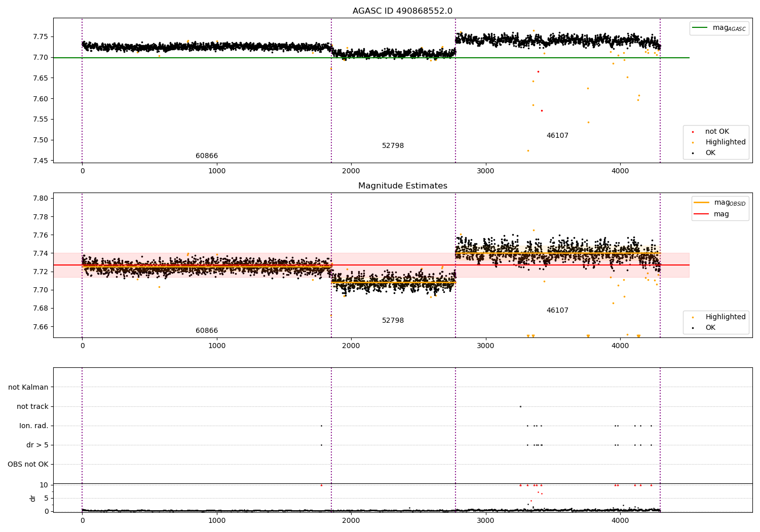760x532 pixels.
Task: Click x-axis tick 4000 under Magnitude Estimates plot
Action: 620,346
